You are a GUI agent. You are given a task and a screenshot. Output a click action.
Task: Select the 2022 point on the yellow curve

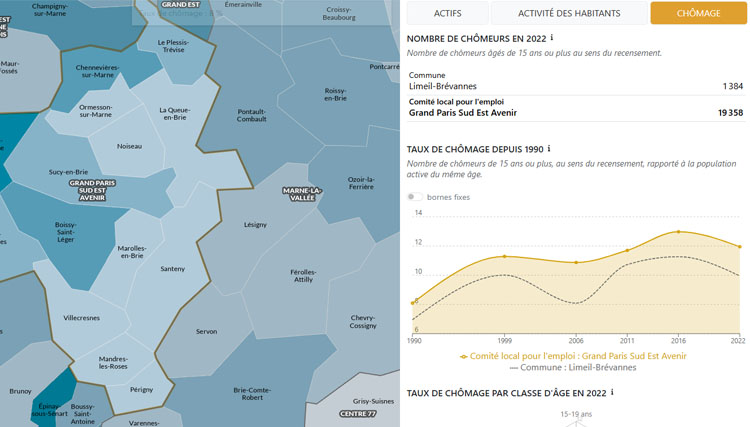pyautogui.click(x=739, y=246)
